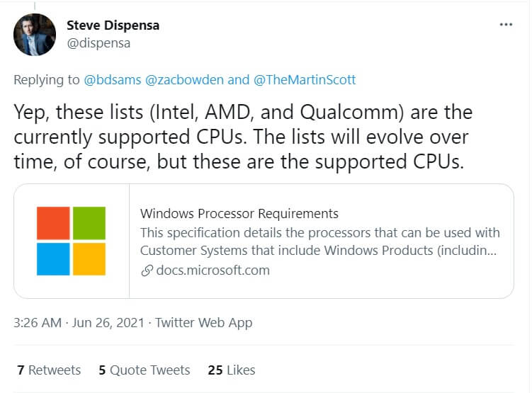Open the Steve Dispensa display name
Viewport: 532px width, 393px height.
click(113, 25)
